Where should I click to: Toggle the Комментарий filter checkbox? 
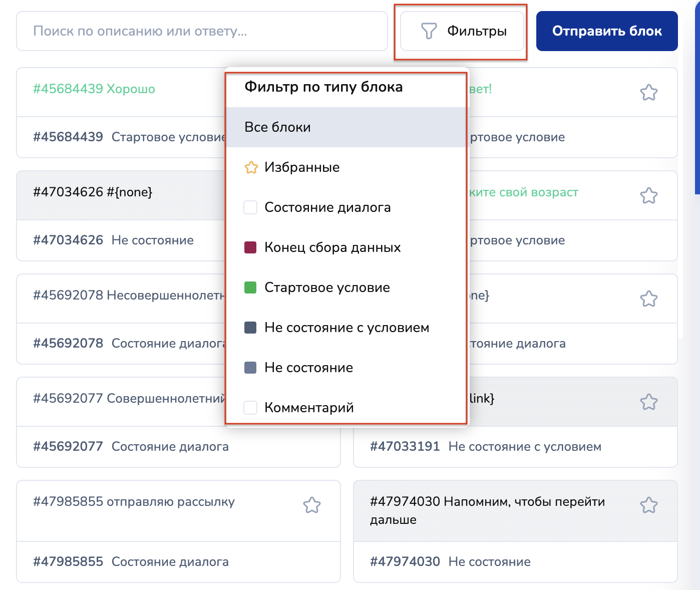click(250, 408)
